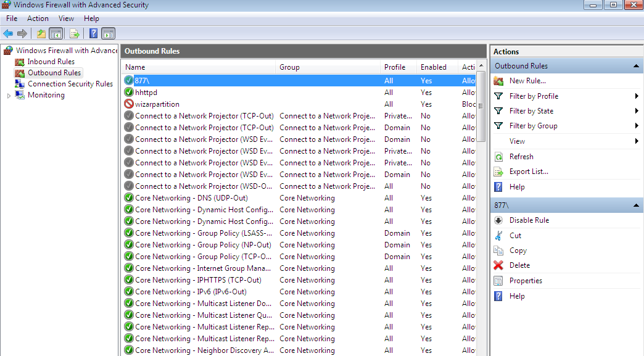
Task: Click Help under the 877\ actions
Action: coord(517,296)
